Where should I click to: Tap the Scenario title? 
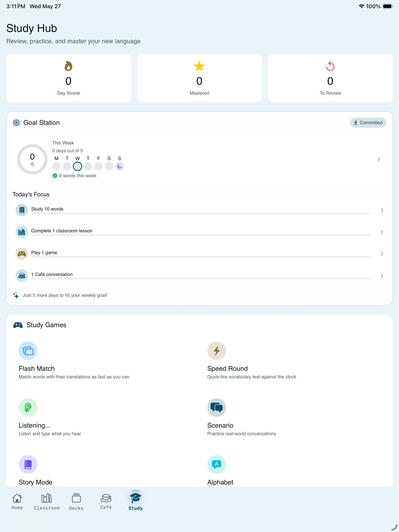pyautogui.click(x=220, y=425)
